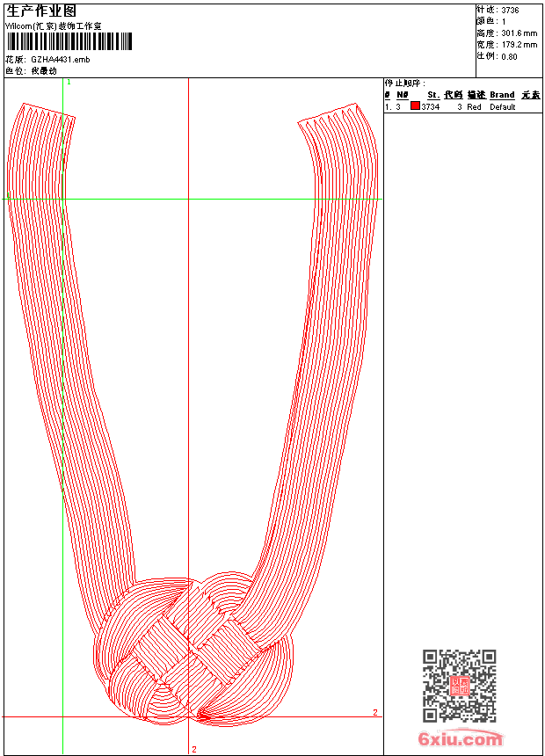Image resolution: width=545 pixels, height=756 pixels.
Task: Click the red seal in the QR code center
Action: [x=459, y=686]
